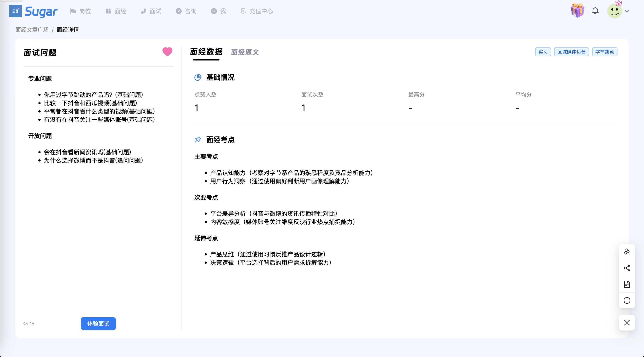Close the floating toolbar with X
This screenshot has width=644, height=357.
627,323
